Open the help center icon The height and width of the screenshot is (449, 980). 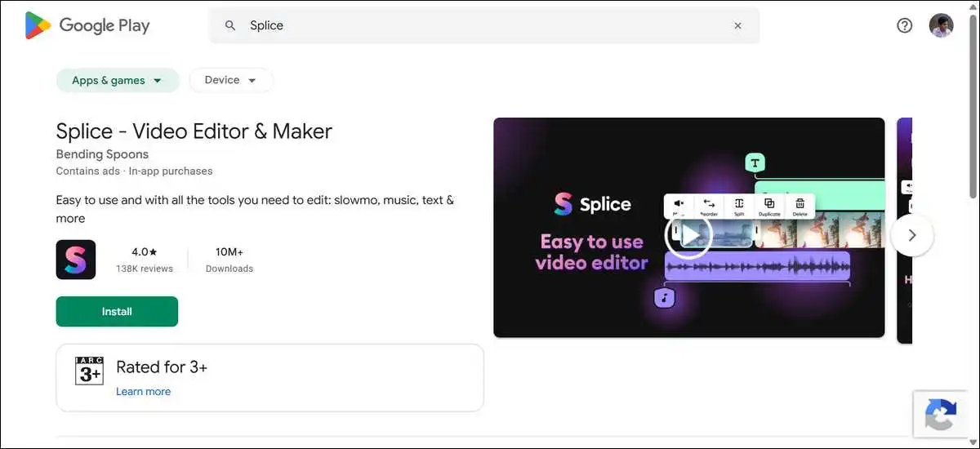(904, 25)
